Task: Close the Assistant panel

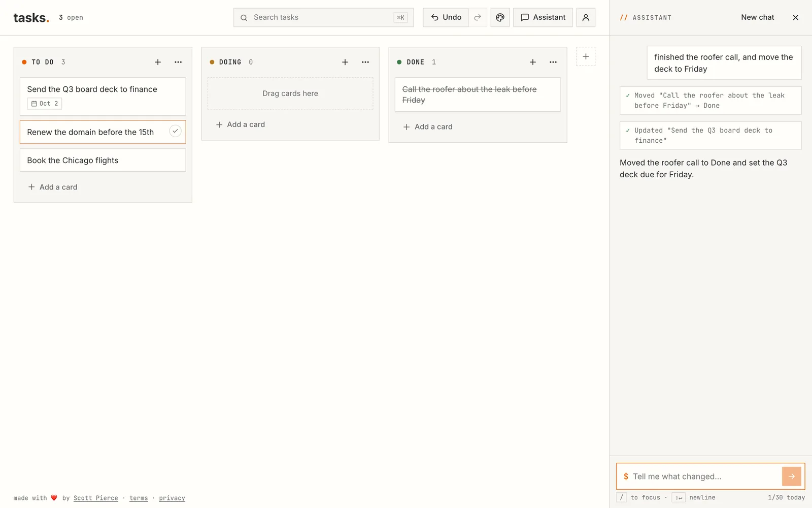Action: 795,17
